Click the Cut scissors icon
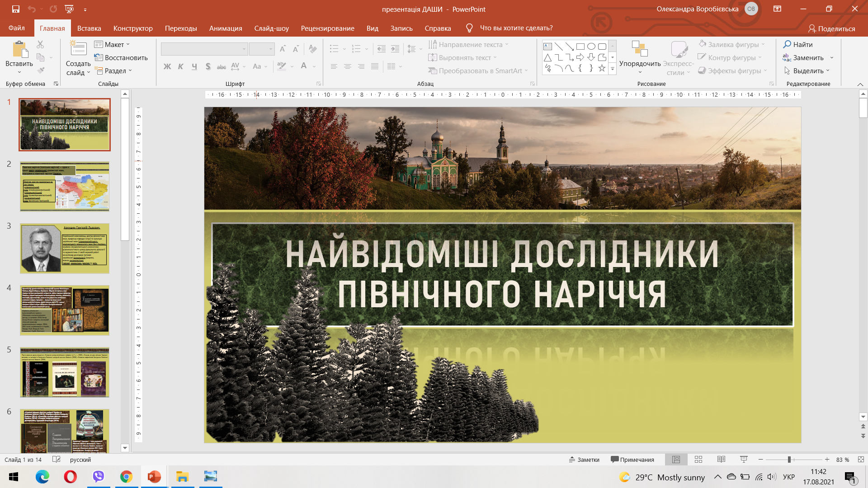Screen dimensions: 868x488 coord(40,44)
